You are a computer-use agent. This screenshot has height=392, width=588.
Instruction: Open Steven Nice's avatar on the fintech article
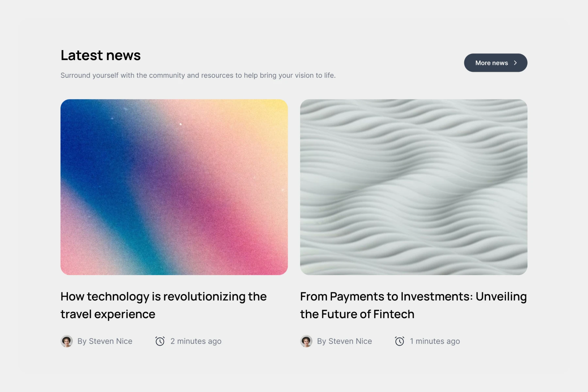[x=306, y=341]
